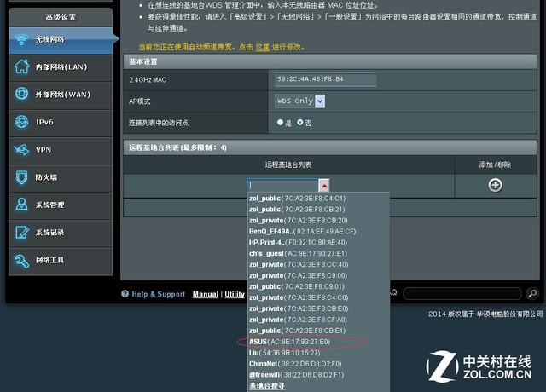Click the 基地台搜寻 station search link
The image size is (546, 392).
[267, 386]
